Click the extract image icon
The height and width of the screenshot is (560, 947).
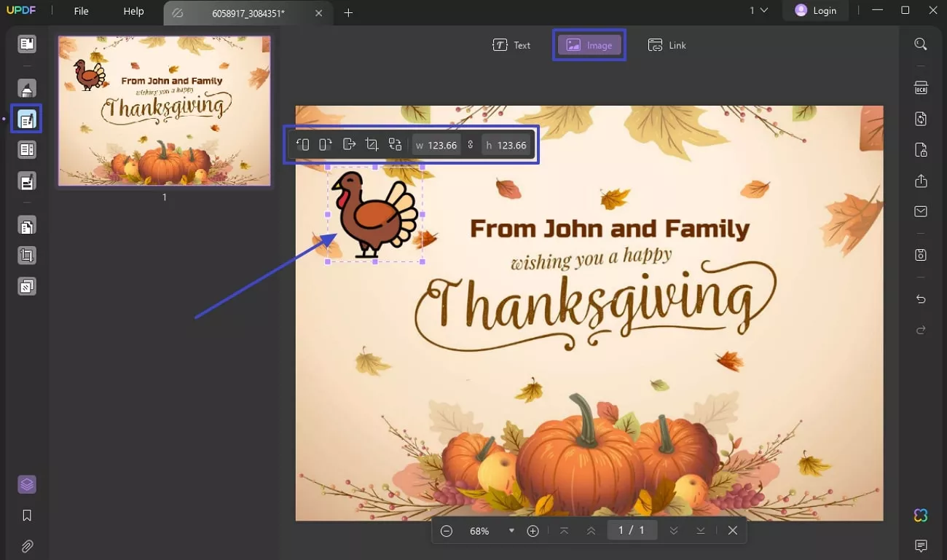point(349,145)
